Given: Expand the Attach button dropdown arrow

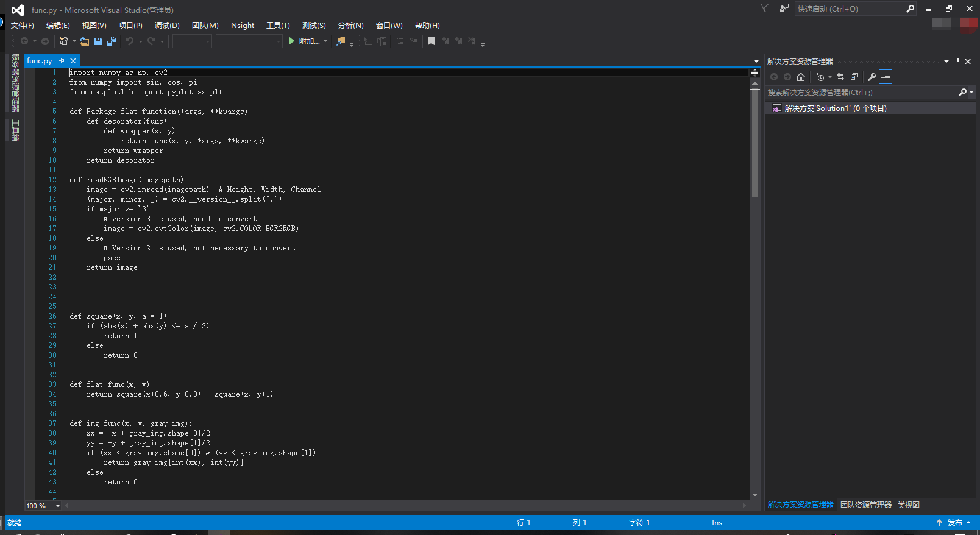Looking at the screenshot, I should (x=325, y=41).
